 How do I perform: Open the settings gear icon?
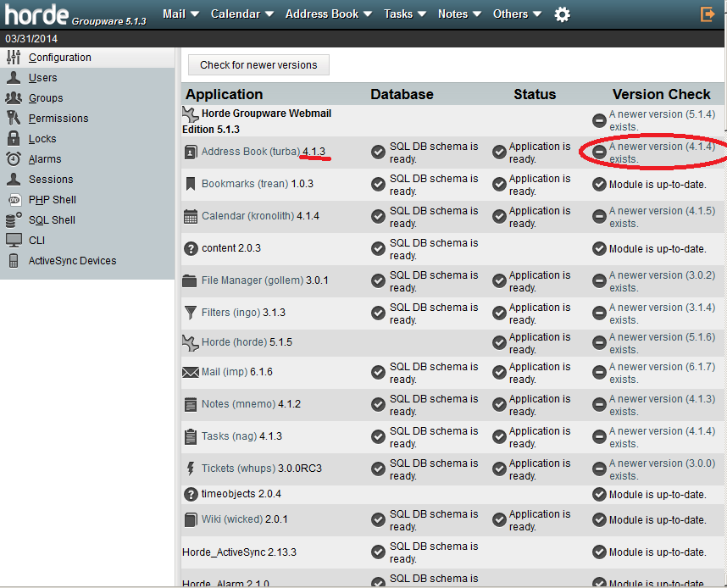pyautogui.click(x=562, y=14)
